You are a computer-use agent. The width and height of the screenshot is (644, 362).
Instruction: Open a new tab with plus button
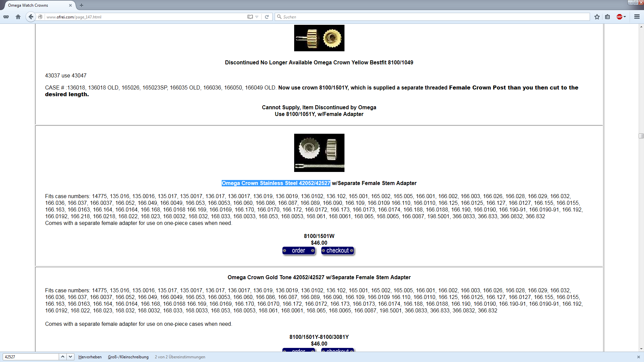point(82,5)
